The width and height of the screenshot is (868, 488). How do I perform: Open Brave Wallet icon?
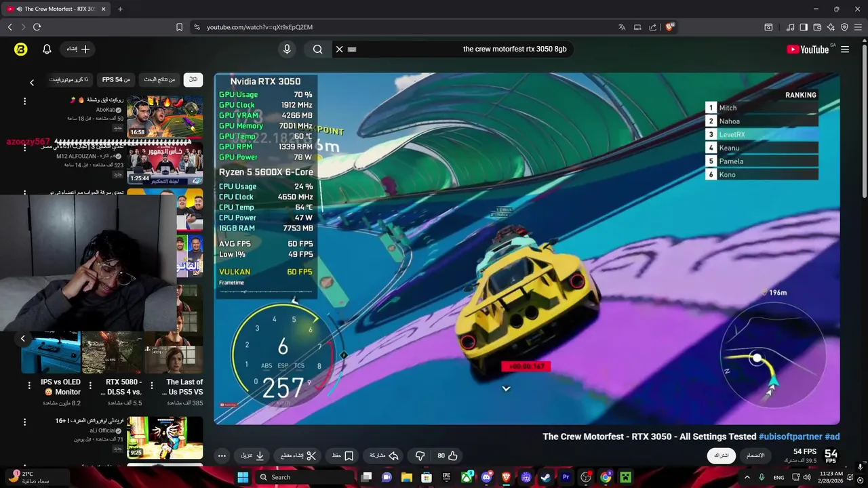coord(817,27)
